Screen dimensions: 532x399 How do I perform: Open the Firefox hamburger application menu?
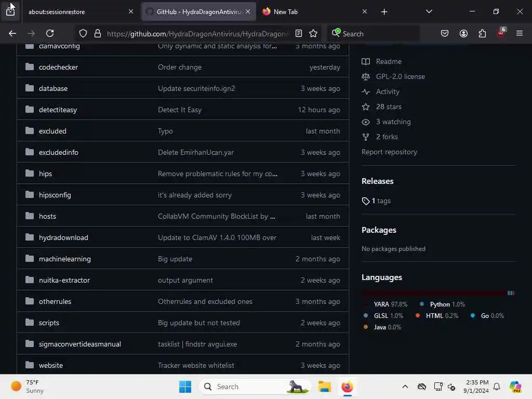click(520, 33)
